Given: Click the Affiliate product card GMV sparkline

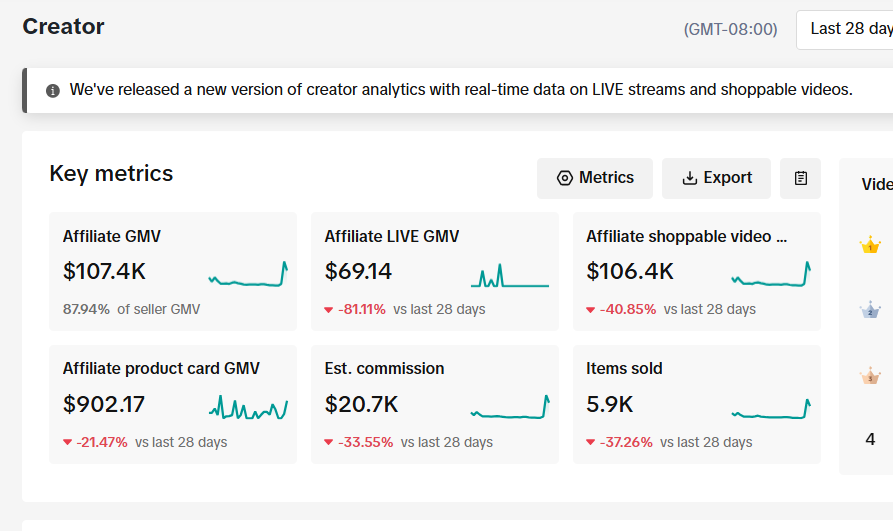Looking at the screenshot, I should tap(248, 407).
